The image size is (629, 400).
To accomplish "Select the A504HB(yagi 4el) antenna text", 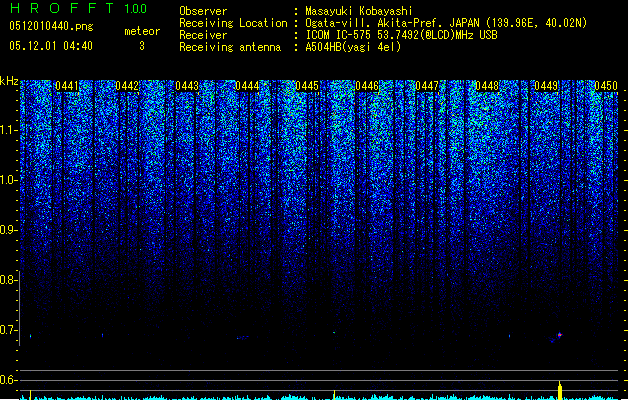I will pos(353,47).
